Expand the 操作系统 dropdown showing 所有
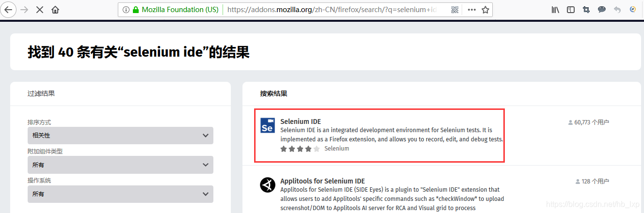Screen dimensions: 644x213 [120, 194]
